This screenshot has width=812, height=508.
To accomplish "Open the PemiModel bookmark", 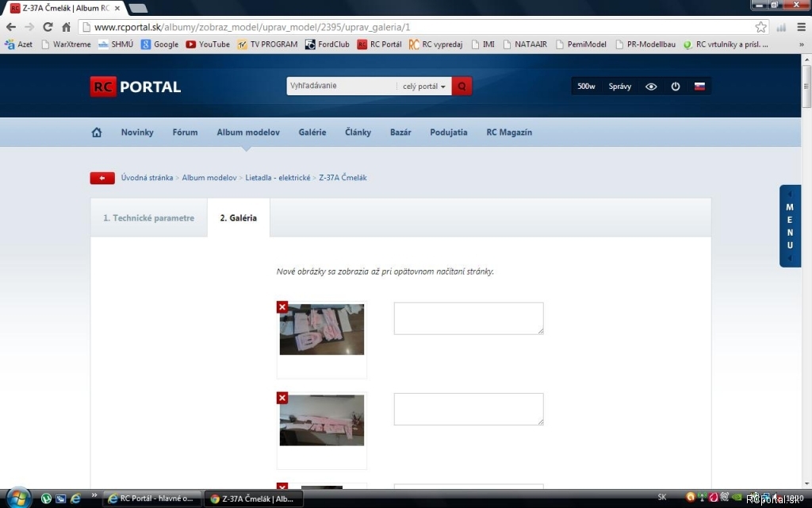I will coord(580,44).
